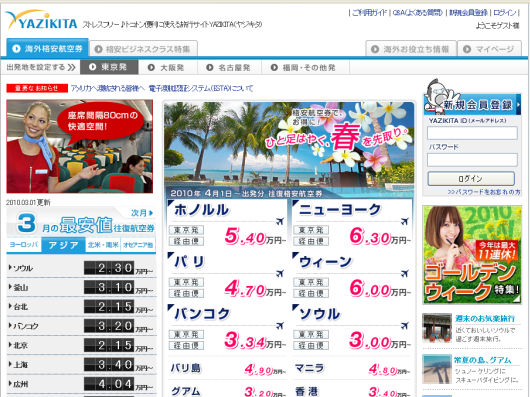Click the YAZIKITA ID input field
530x397 pixels.
(x=472, y=133)
